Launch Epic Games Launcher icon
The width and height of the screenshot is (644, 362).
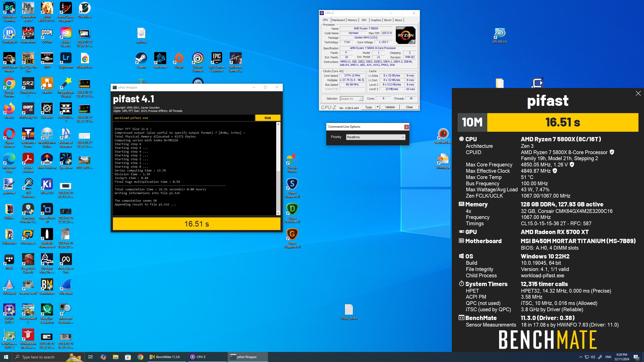coord(217,62)
